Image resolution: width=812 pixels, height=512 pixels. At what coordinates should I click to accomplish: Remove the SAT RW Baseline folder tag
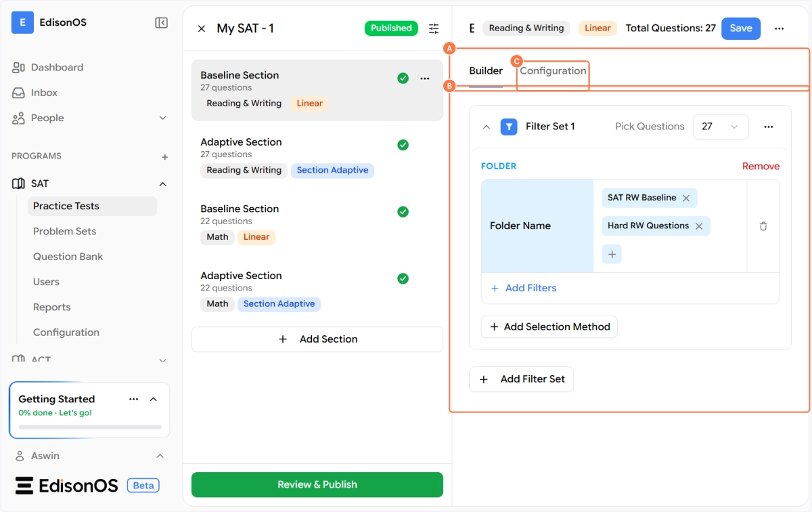[686, 198]
